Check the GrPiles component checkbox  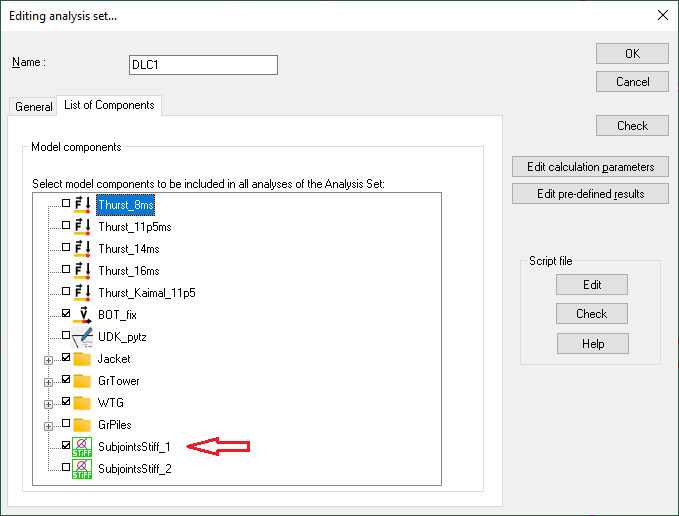tap(66, 424)
